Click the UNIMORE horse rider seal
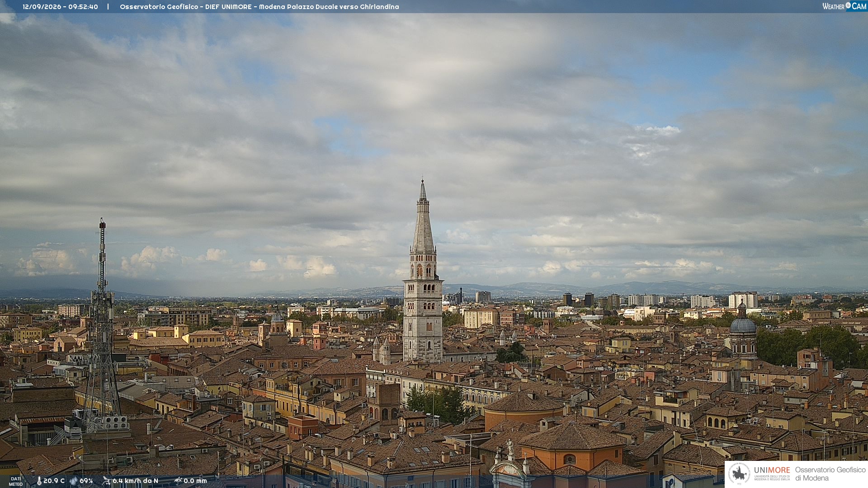Image resolution: width=868 pixels, height=488 pixels. [x=739, y=474]
